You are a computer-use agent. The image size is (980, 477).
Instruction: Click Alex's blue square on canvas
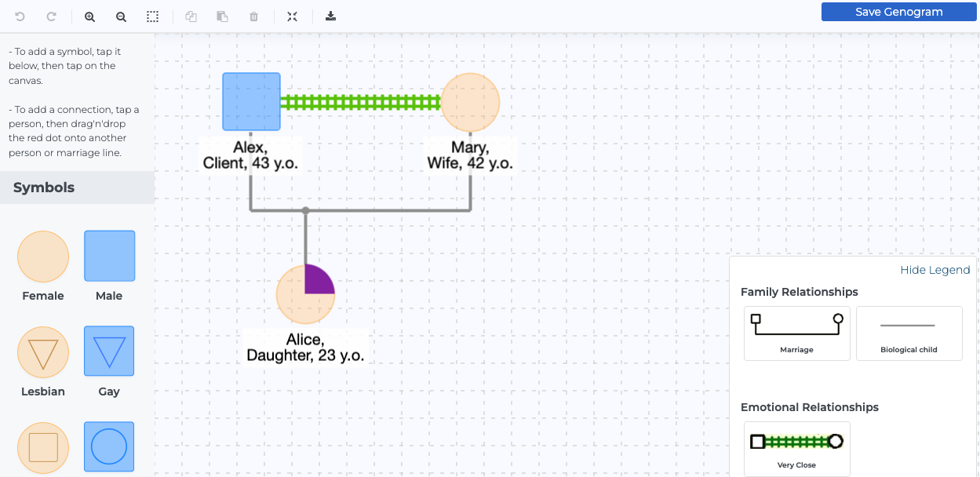click(251, 101)
